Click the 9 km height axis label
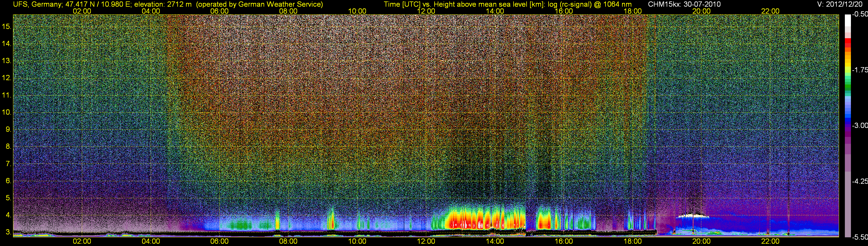The width and height of the screenshot is (868, 246). coord(8,129)
